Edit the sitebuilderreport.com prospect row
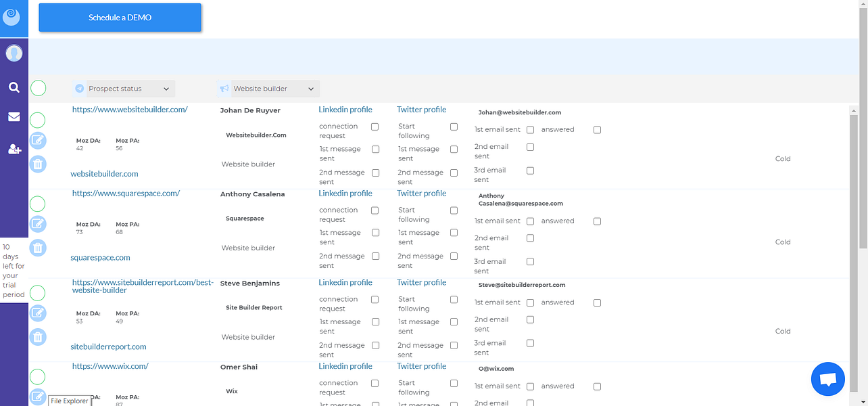The width and height of the screenshot is (868, 406). tap(38, 313)
